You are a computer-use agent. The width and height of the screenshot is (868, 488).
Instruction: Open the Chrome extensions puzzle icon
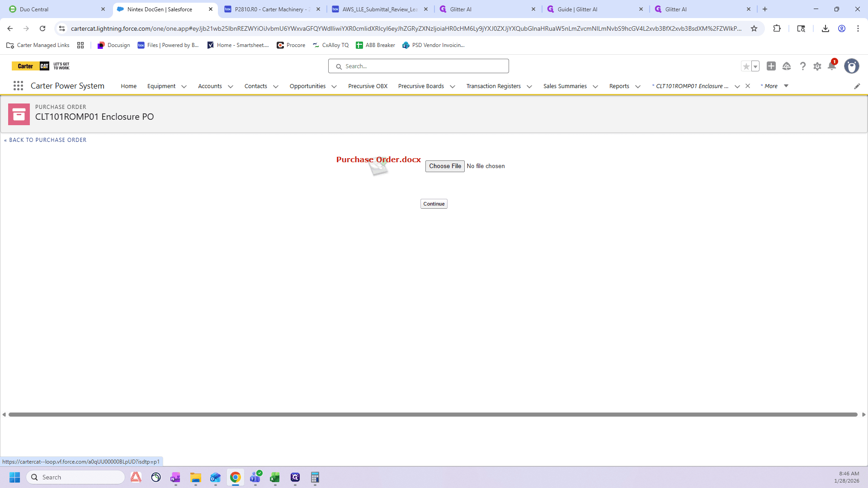[777, 28]
